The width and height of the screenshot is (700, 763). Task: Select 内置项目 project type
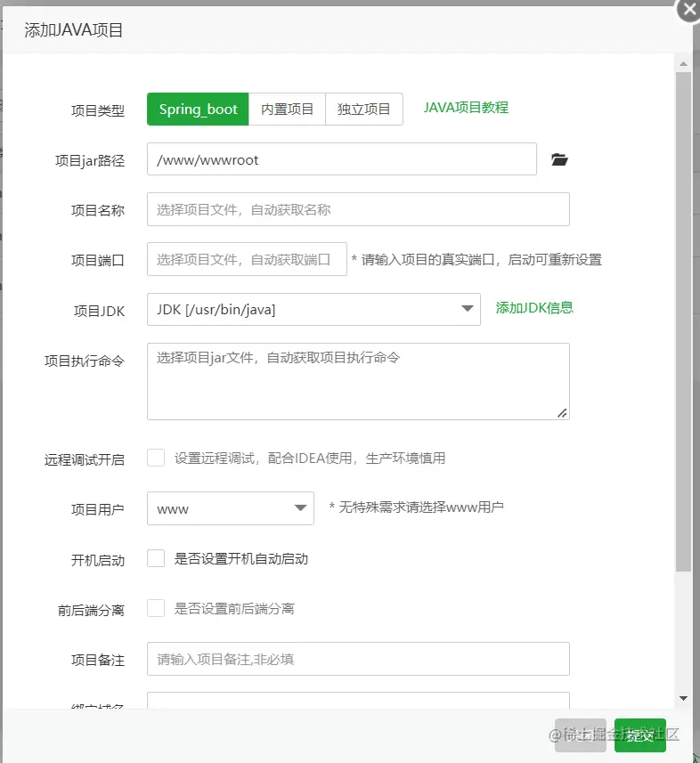287,109
